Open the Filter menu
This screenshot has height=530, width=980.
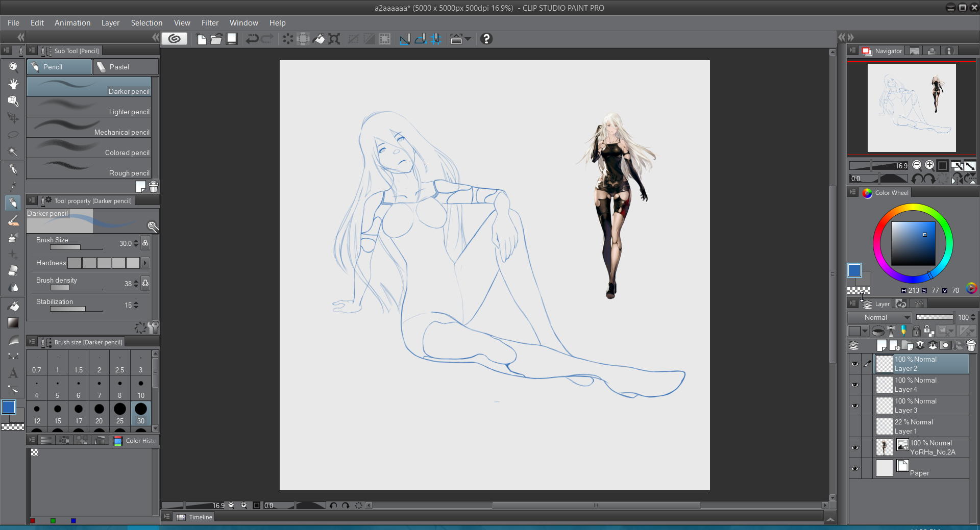(210, 23)
